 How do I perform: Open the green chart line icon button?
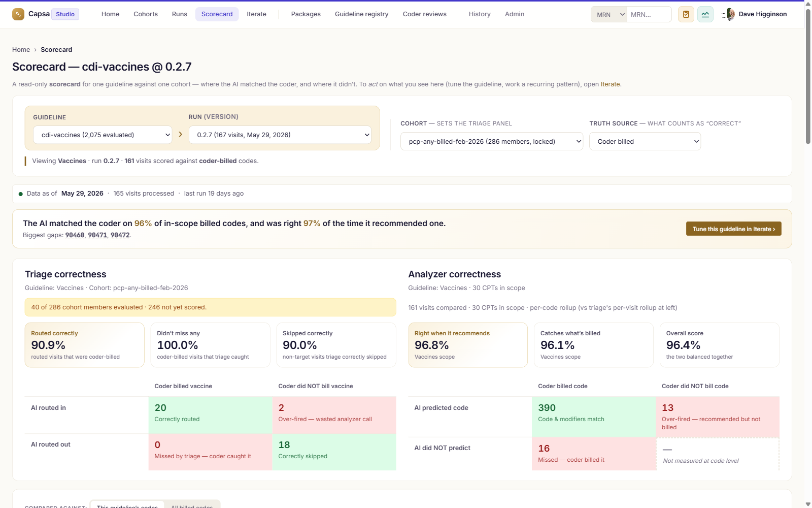pos(705,14)
